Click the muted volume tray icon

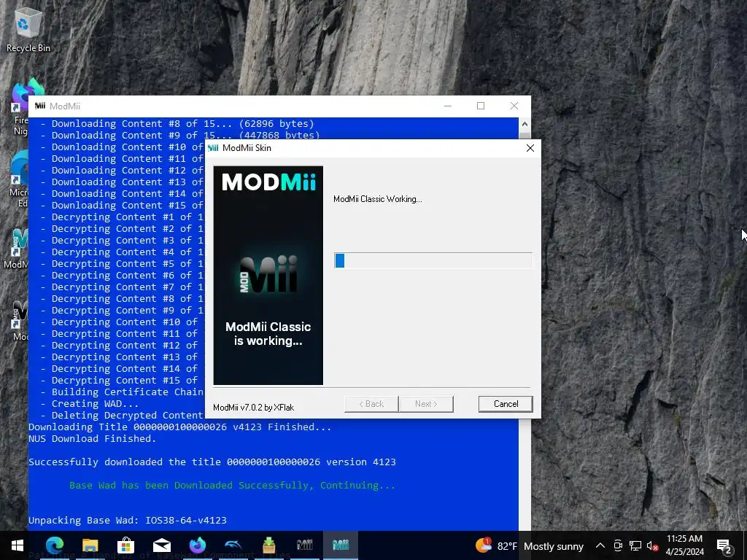[x=652, y=545]
